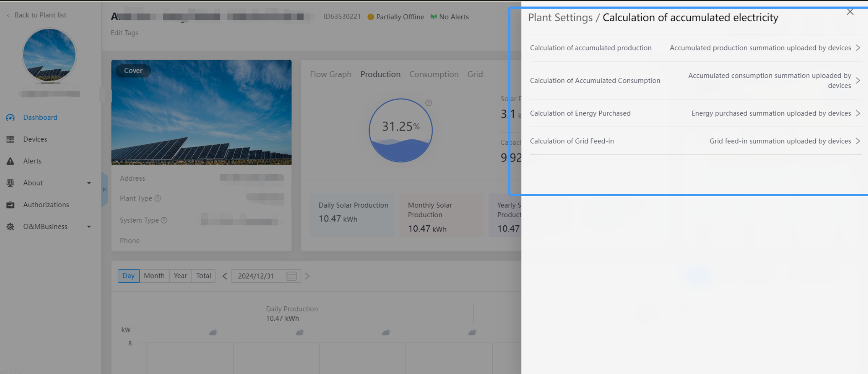868x374 pixels.
Task: Click the Plant Type help icon
Action: pos(158,199)
